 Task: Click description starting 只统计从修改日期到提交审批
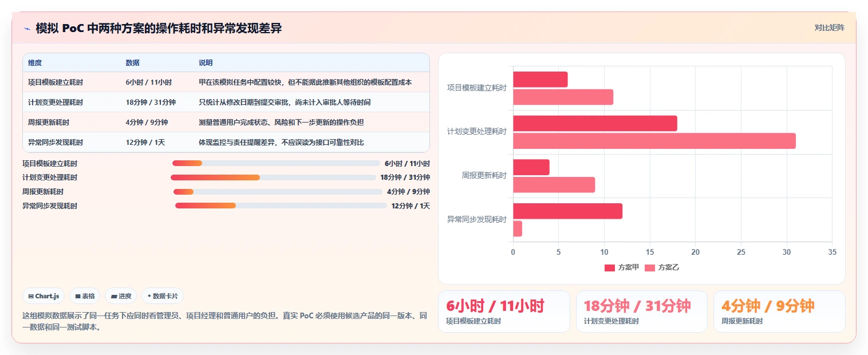[x=285, y=102]
